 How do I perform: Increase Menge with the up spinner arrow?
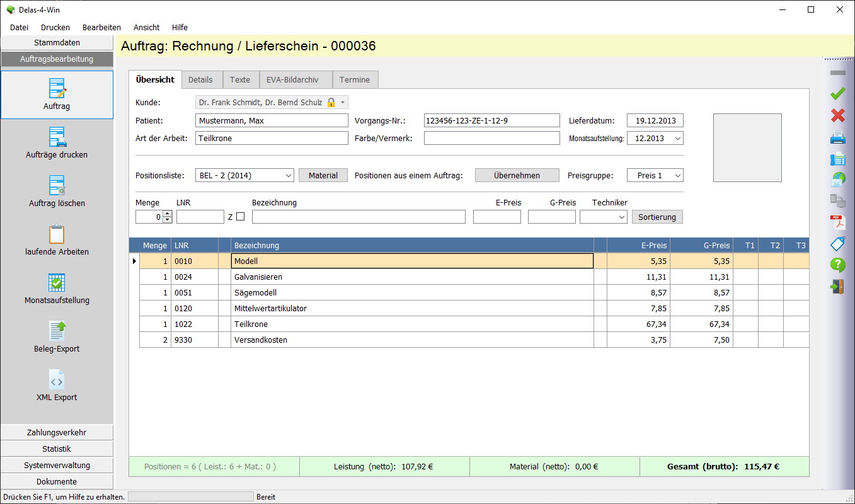pyautogui.click(x=167, y=214)
